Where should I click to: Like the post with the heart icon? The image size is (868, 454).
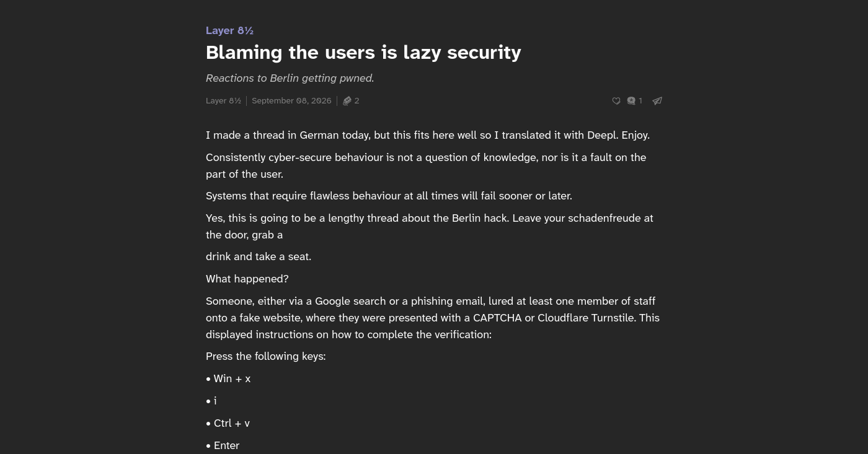pyautogui.click(x=616, y=101)
